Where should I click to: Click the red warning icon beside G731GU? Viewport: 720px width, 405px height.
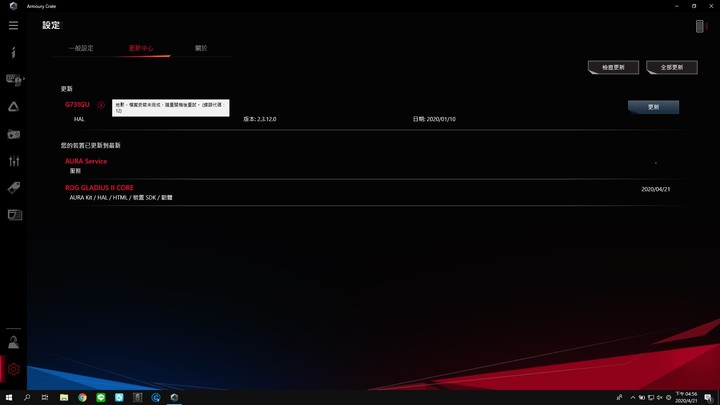(101, 105)
